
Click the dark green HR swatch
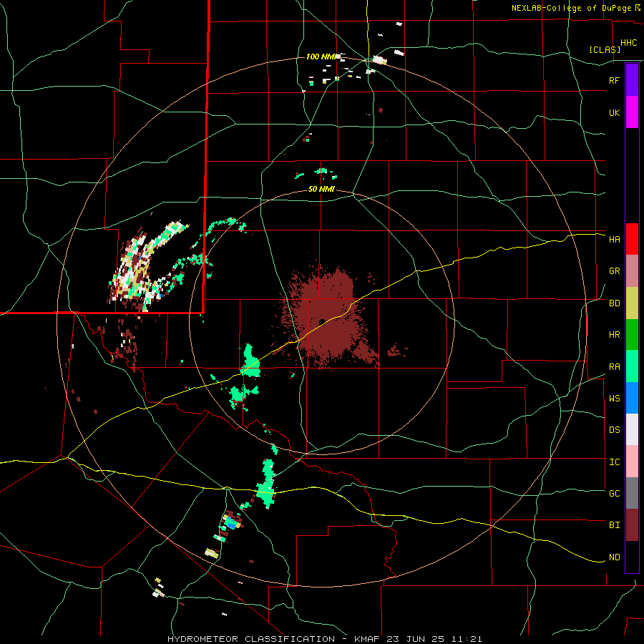pyautogui.click(x=632, y=335)
